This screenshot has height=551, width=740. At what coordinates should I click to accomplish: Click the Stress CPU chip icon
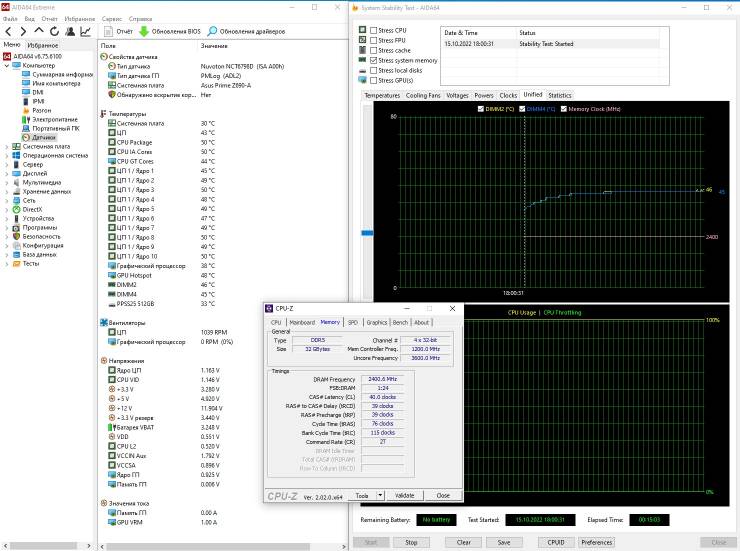362,29
